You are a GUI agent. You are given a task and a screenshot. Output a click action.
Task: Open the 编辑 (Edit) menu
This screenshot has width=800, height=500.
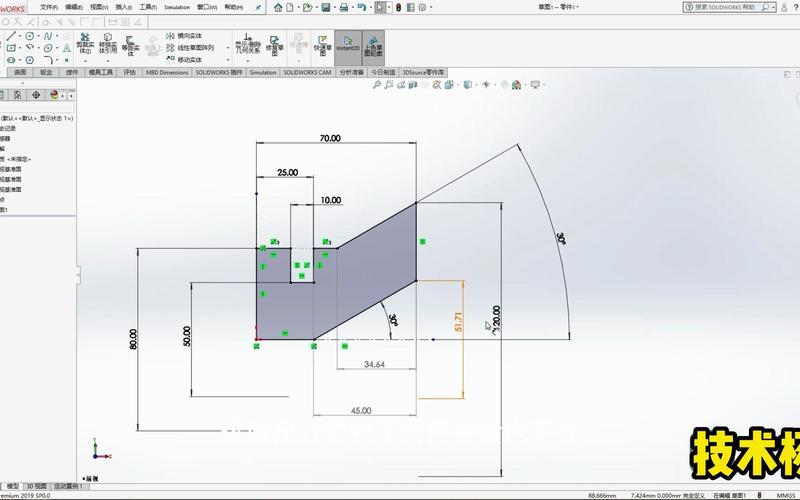pos(73,7)
